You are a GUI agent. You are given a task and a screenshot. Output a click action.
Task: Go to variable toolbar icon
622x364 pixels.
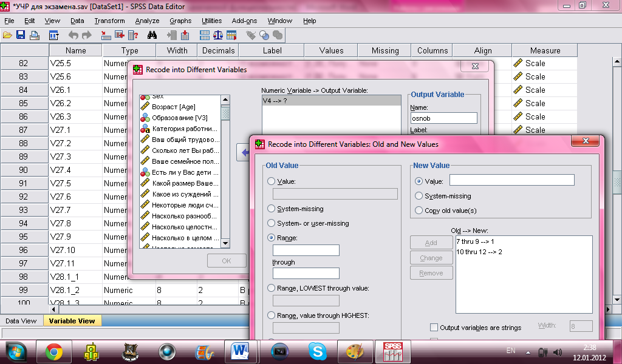120,35
